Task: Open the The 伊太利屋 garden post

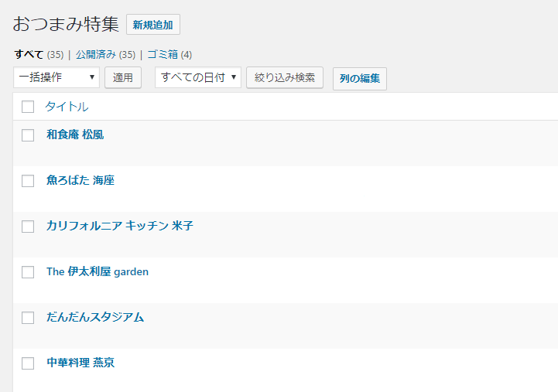Action: (x=98, y=271)
